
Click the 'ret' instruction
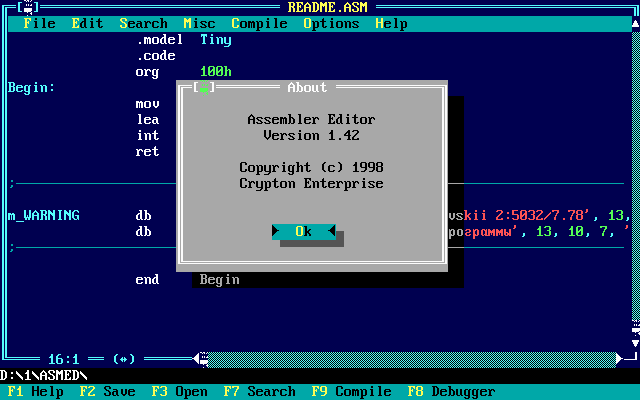tap(147, 151)
